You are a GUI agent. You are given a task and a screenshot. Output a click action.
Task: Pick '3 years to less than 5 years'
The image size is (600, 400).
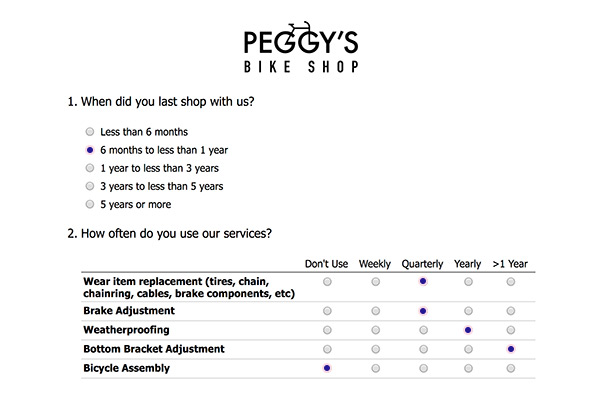91,186
